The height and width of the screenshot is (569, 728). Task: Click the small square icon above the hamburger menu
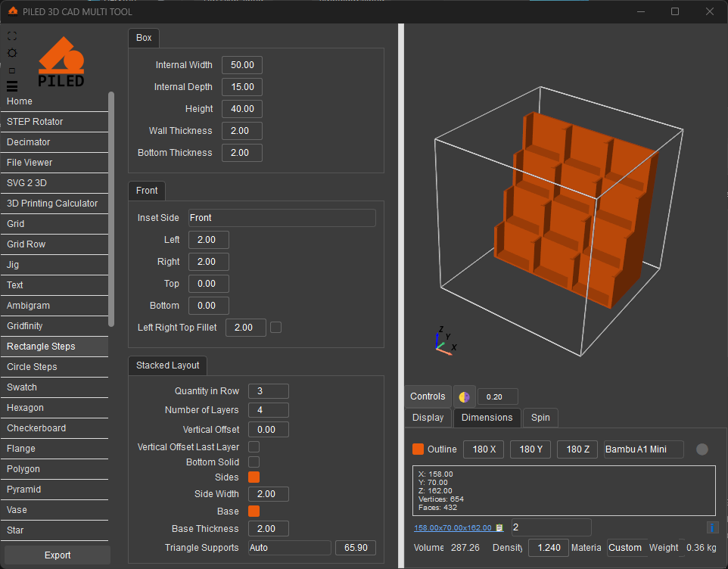pos(12,70)
